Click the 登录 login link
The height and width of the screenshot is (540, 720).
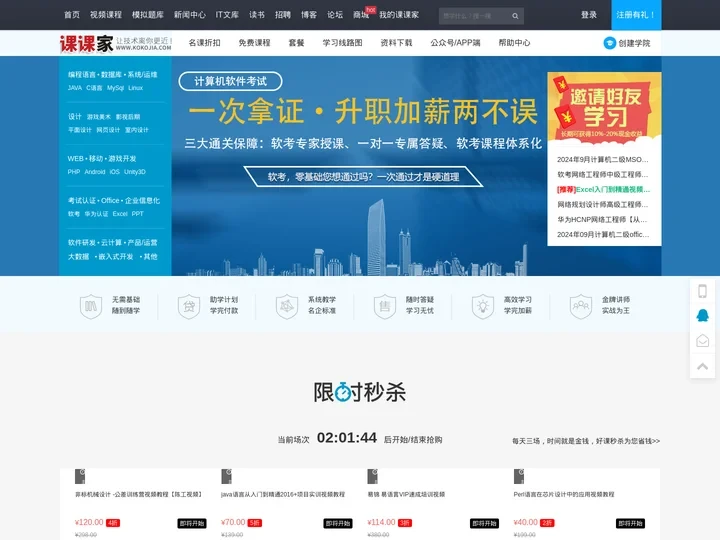click(589, 15)
